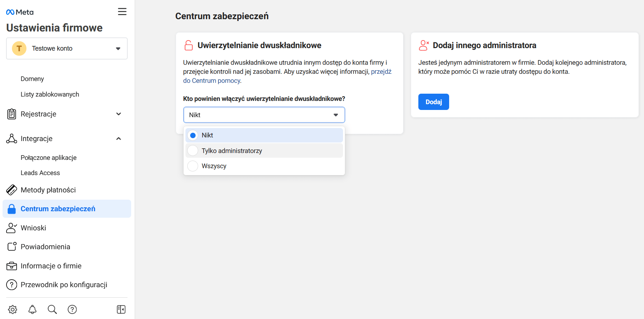Select the Wszyscy radio option
Viewport: 644px width, 319px height.
[x=193, y=166]
